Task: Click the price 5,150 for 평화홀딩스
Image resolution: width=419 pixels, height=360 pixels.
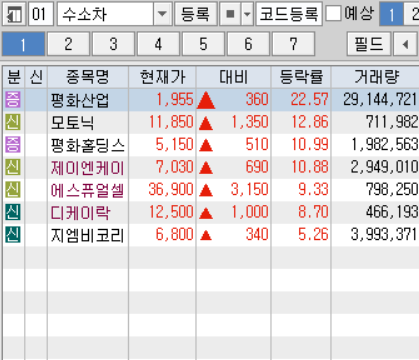Action: click(x=175, y=145)
